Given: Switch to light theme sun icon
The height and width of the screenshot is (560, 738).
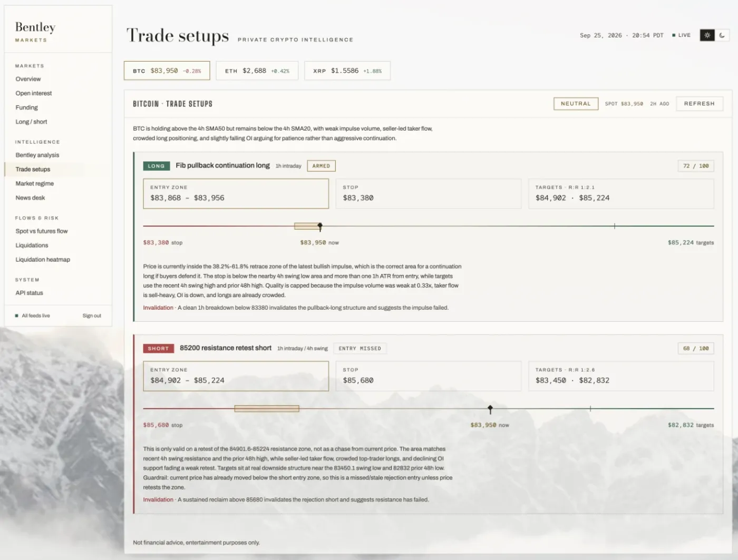Looking at the screenshot, I should pos(707,35).
